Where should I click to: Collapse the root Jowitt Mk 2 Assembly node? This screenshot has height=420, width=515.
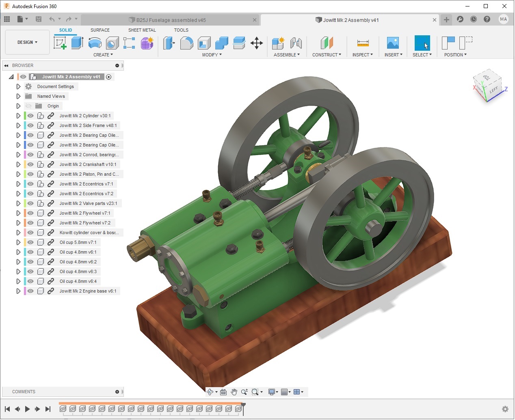(x=11, y=77)
